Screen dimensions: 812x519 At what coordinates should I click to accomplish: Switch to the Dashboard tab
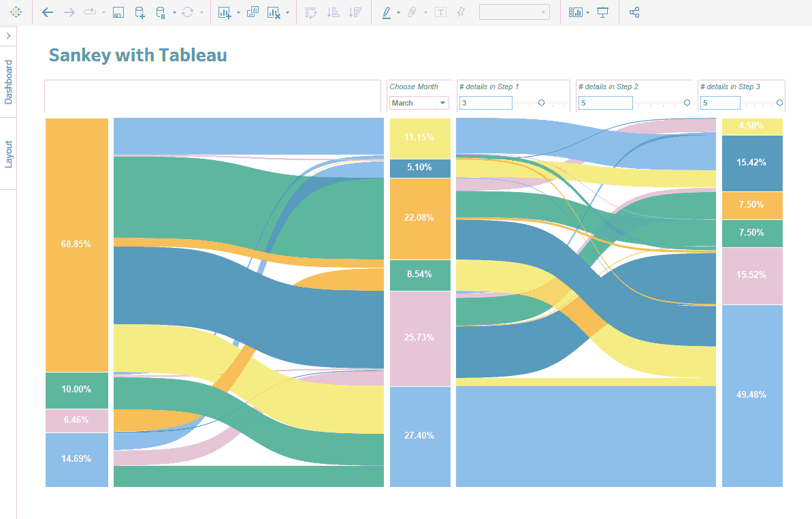tap(8, 82)
